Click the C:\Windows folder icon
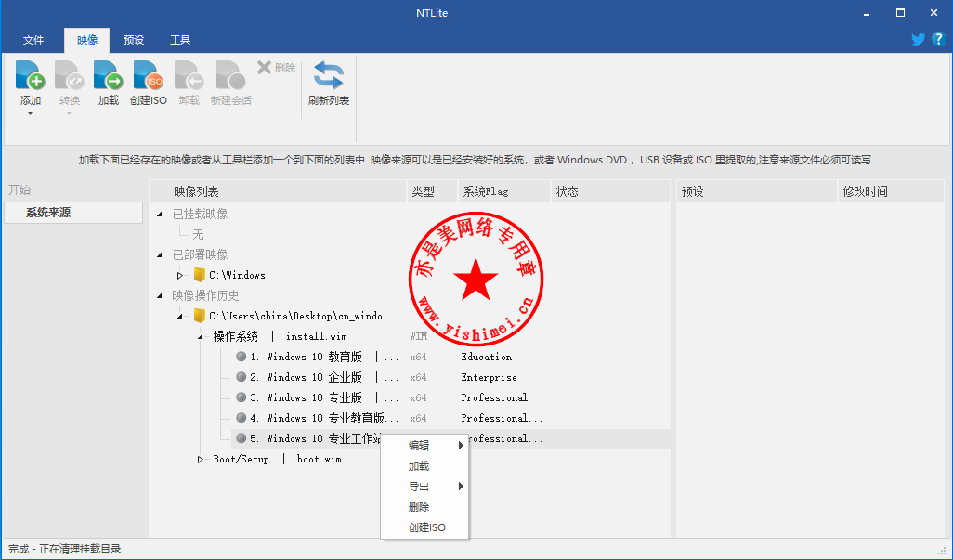Image resolution: width=953 pixels, height=560 pixels. point(200,275)
